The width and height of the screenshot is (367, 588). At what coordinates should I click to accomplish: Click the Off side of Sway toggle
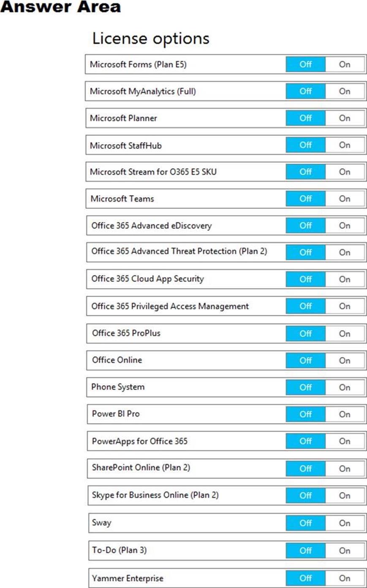click(x=305, y=523)
